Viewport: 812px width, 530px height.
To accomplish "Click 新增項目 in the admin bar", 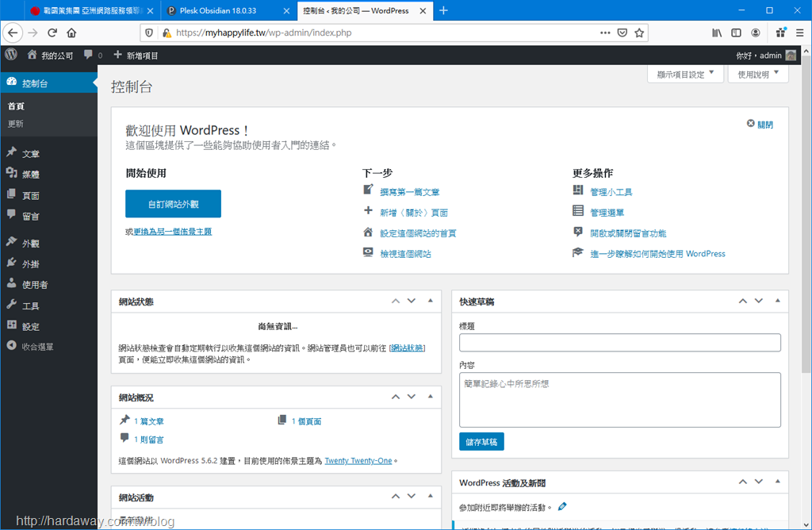I will (x=136, y=55).
